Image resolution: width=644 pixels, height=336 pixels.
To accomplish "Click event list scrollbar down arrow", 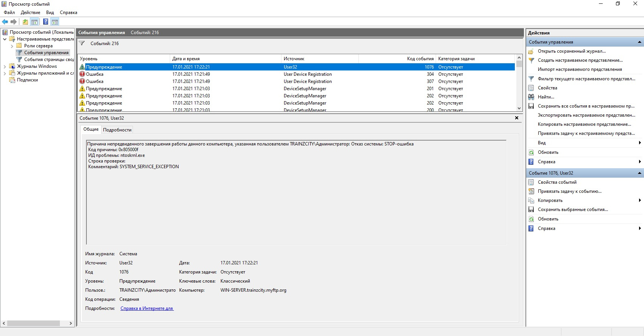I will click(519, 108).
